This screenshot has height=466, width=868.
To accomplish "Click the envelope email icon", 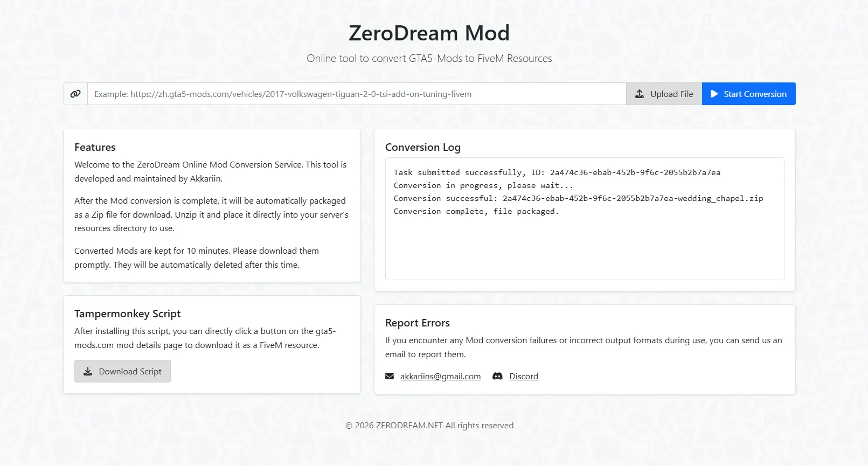I will click(x=390, y=377).
